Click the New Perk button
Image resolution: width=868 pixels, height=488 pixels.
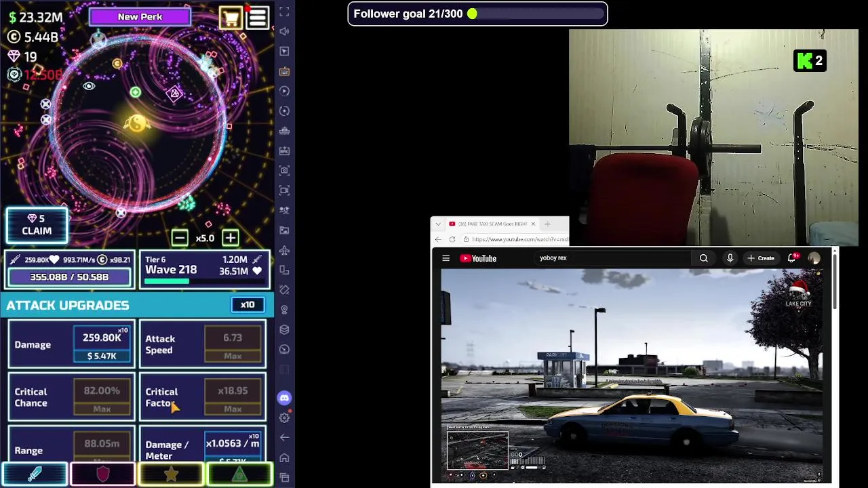[140, 17]
